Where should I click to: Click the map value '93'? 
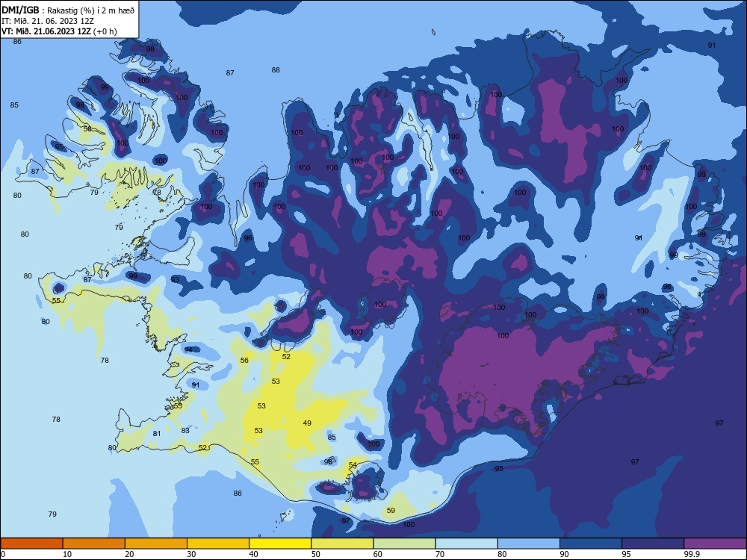pyautogui.click(x=176, y=279)
